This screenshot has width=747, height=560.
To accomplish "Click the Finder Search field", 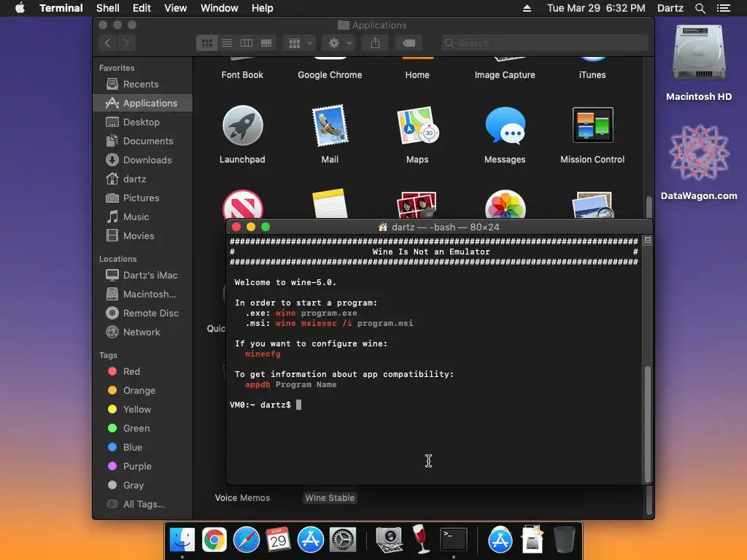I will 544,43.
